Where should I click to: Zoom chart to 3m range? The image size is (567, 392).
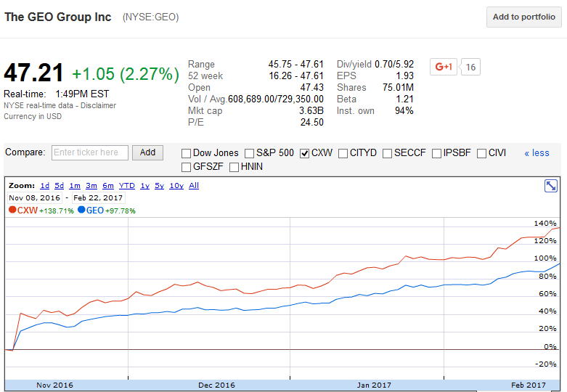[91, 186]
